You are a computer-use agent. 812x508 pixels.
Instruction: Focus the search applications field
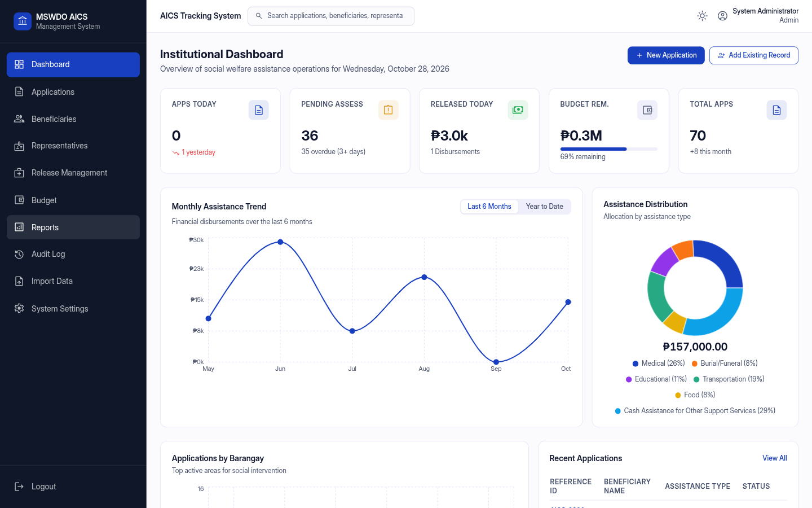[x=331, y=16]
